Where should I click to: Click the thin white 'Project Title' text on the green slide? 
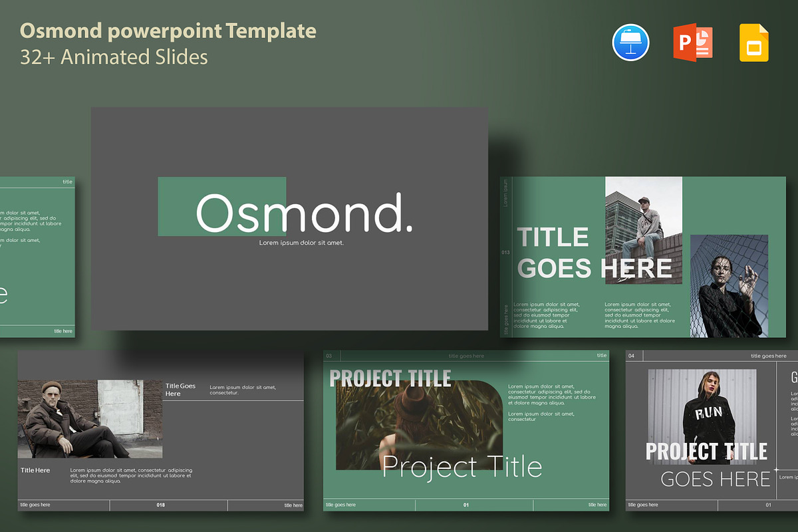pyautogui.click(x=462, y=467)
